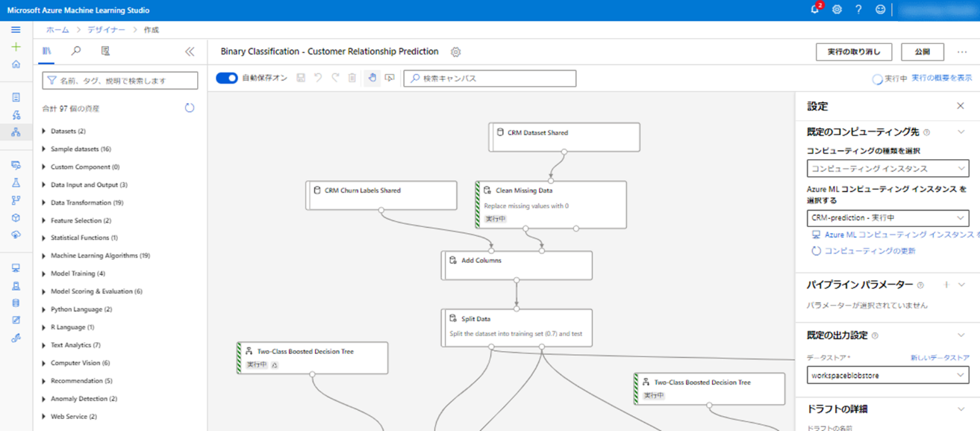Open Models cube icon in sidebar
The width and height of the screenshot is (980, 431).
[x=16, y=218]
